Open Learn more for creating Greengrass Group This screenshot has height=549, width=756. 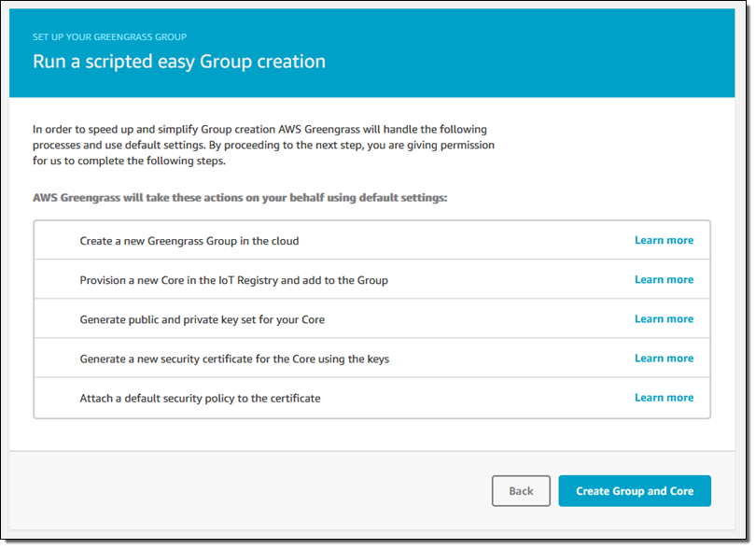pos(664,240)
